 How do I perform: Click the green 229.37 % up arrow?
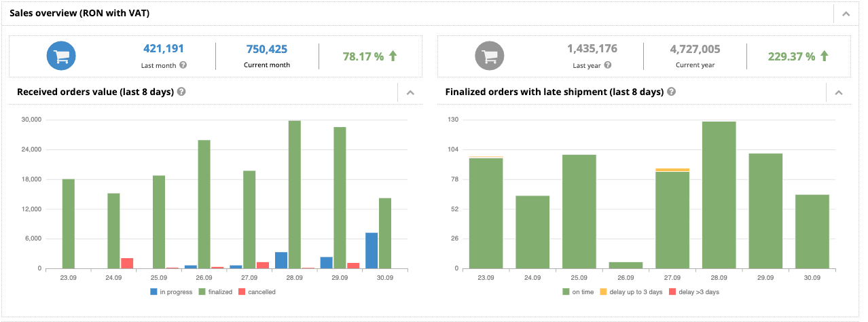pyautogui.click(x=825, y=56)
